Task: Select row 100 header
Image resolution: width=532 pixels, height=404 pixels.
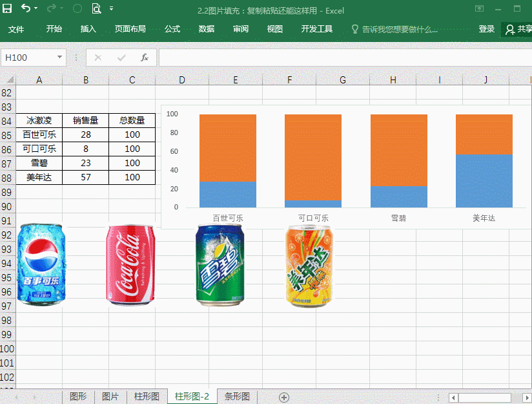Action: click(x=8, y=348)
